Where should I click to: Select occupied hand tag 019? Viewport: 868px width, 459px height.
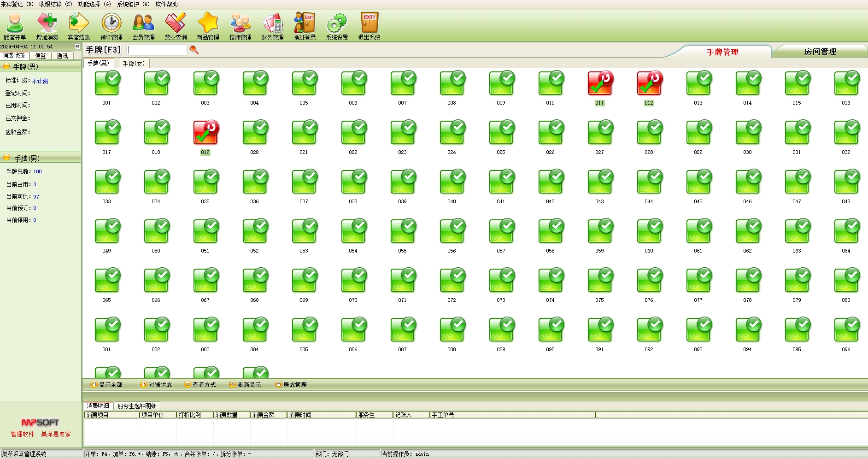(x=205, y=134)
